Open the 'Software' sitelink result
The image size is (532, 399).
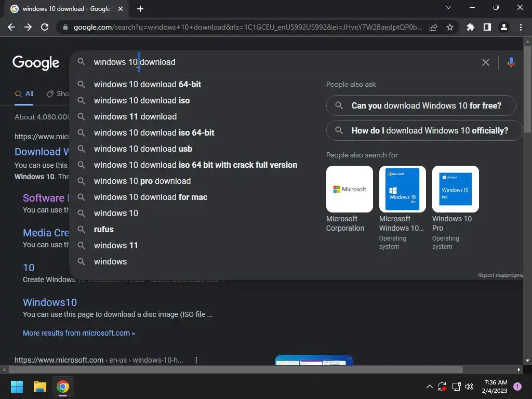[x=46, y=198]
